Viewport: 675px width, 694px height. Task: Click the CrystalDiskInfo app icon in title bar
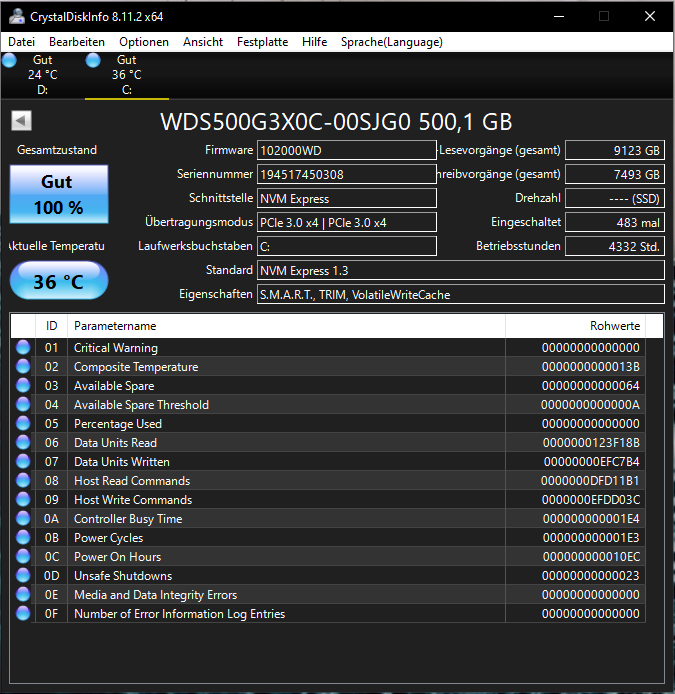(x=17, y=16)
